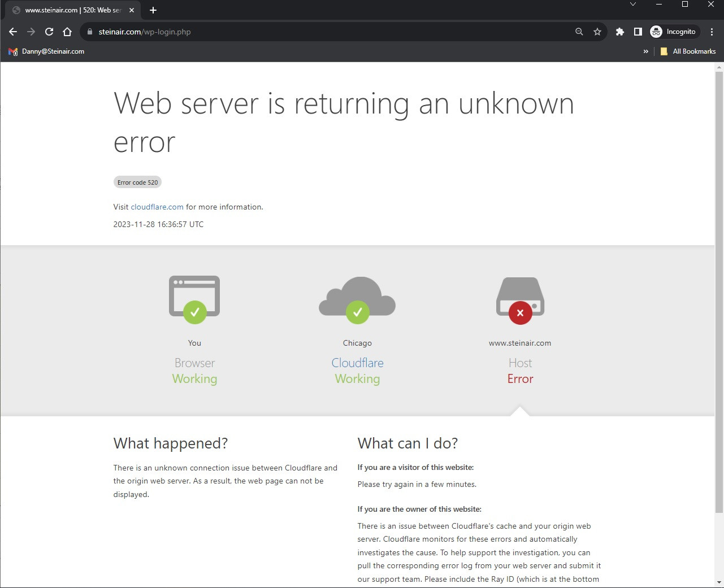Click the scrollbar up arrow
The width and height of the screenshot is (724, 588).
click(719, 67)
